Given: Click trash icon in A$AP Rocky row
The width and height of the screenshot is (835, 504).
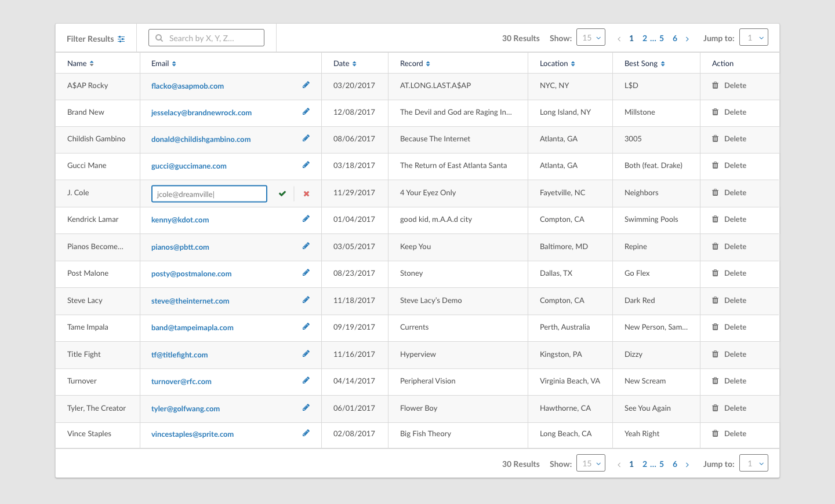Looking at the screenshot, I should coord(715,85).
